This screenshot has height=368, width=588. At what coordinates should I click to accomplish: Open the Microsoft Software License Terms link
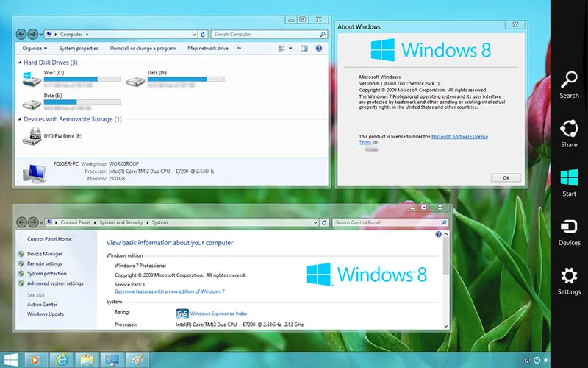(460, 137)
